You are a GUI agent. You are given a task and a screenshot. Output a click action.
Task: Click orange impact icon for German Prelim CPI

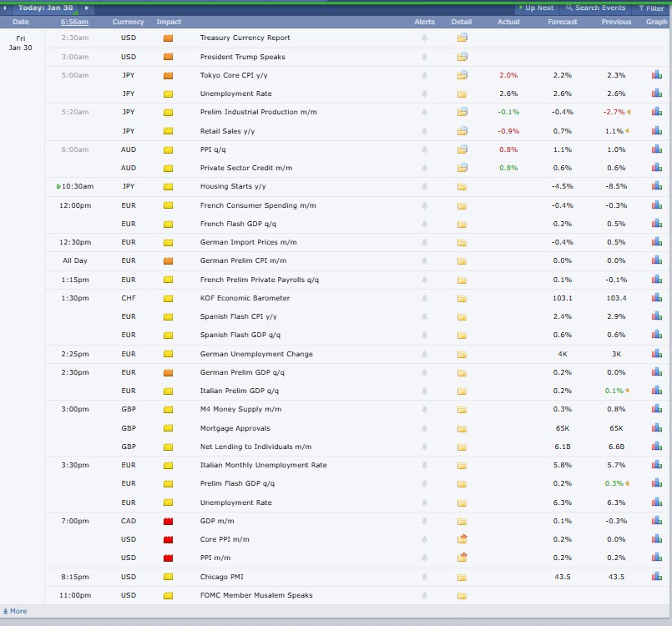[168, 261]
